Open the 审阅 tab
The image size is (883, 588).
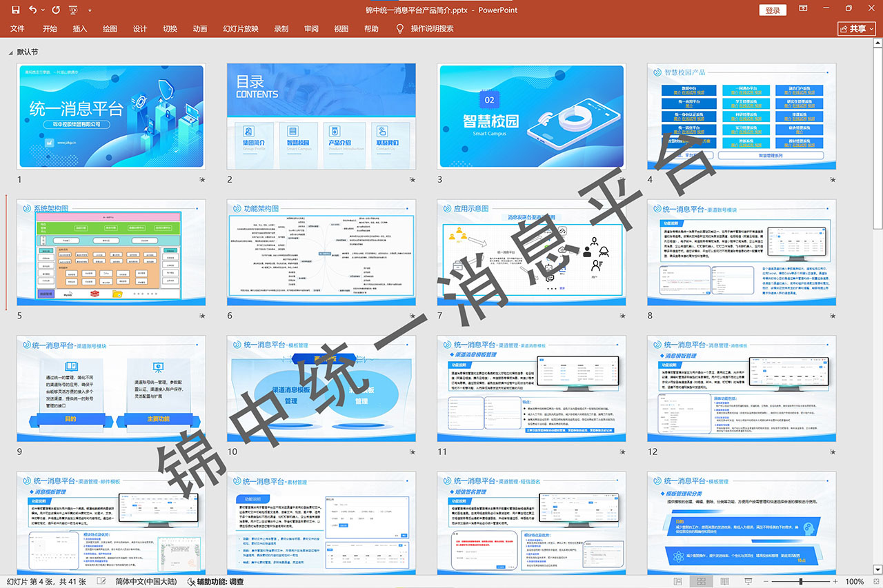click(311, 29)
